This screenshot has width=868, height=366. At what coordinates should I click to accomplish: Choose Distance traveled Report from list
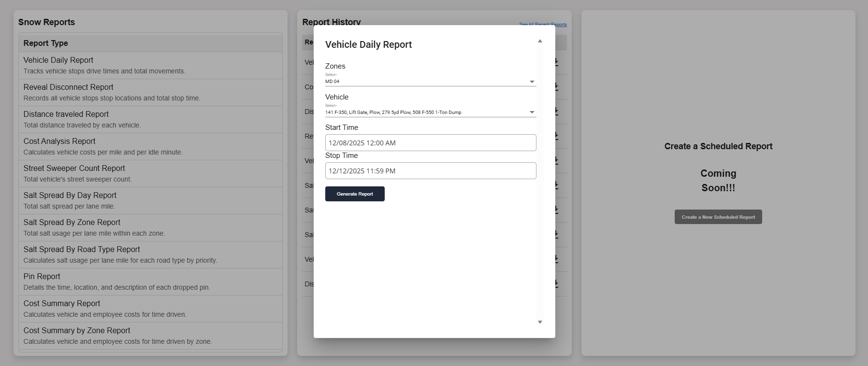tap(66, 114)
